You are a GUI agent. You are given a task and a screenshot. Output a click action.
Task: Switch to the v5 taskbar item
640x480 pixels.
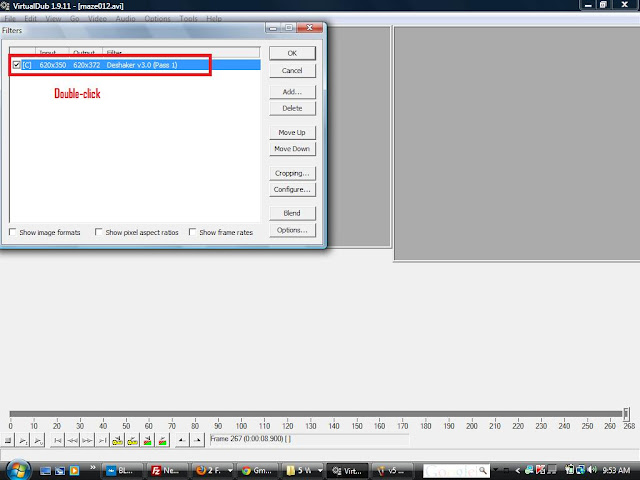(393, 471)
